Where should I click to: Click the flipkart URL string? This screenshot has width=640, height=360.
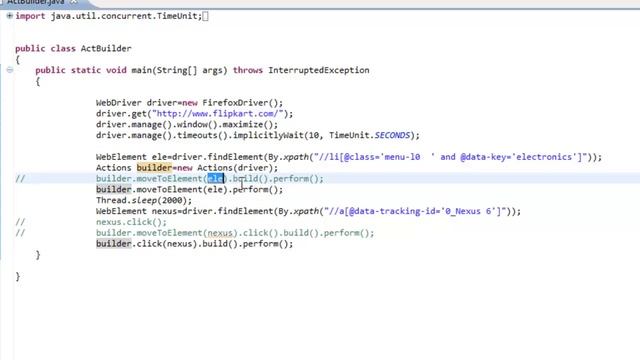(220, 114)
